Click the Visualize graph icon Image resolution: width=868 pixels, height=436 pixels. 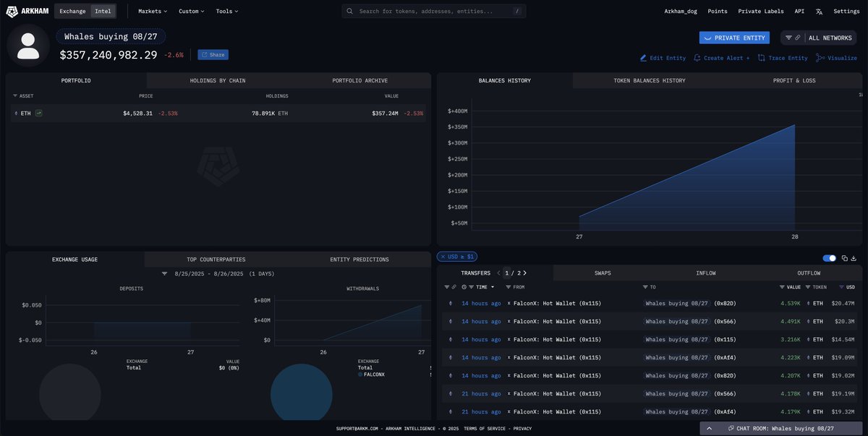[820, 58]
